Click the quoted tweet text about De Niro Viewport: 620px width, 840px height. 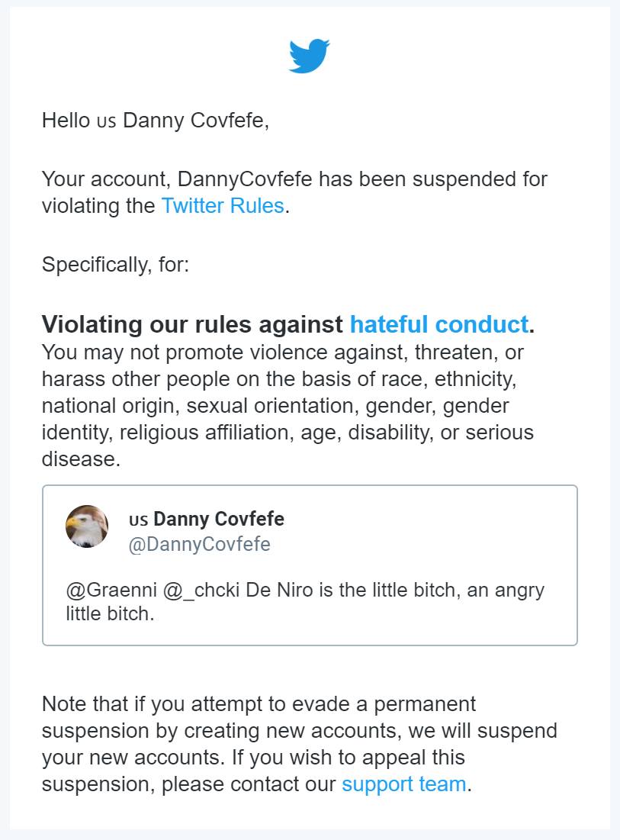click(x=305, y=602)
